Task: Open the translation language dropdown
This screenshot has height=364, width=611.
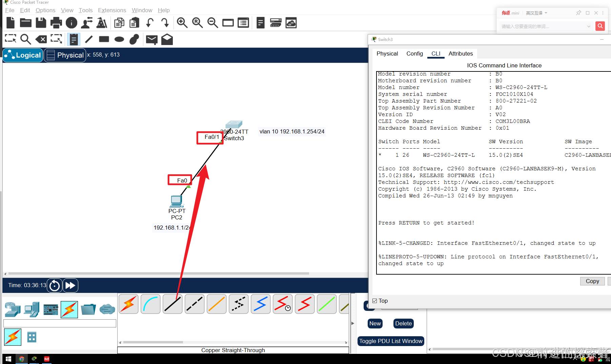Action: click(536, 13)
